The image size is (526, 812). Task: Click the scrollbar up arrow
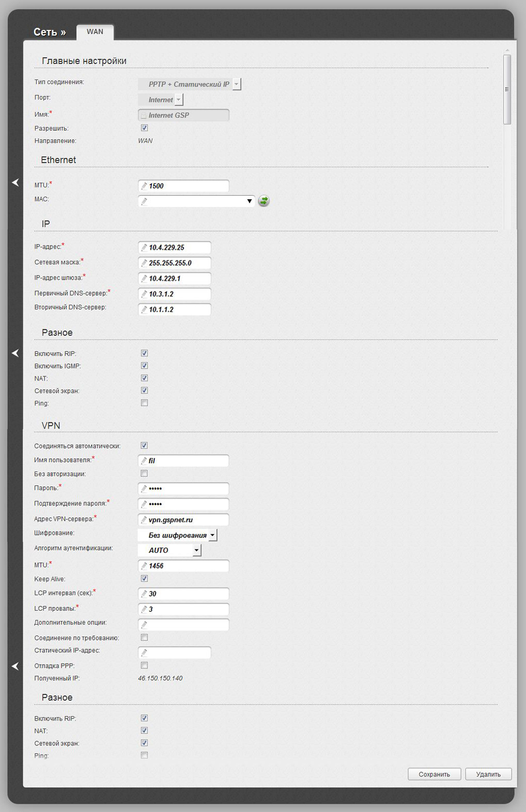(x=507, y=50)
